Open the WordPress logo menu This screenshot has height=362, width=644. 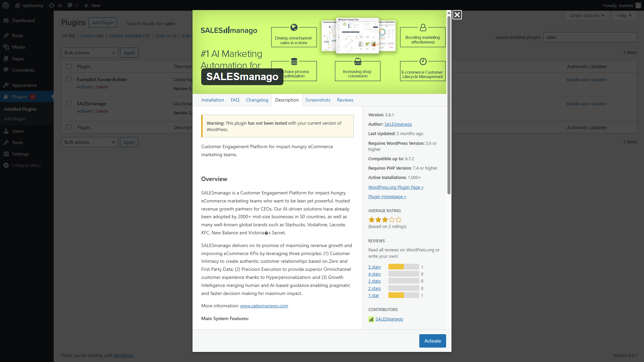point(6,5)
